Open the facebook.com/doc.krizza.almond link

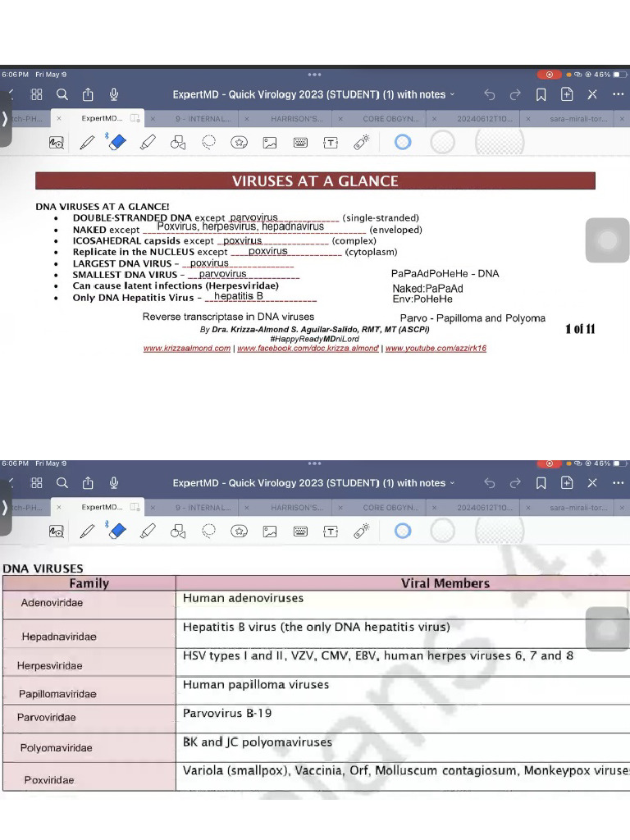tap(308, 348)
